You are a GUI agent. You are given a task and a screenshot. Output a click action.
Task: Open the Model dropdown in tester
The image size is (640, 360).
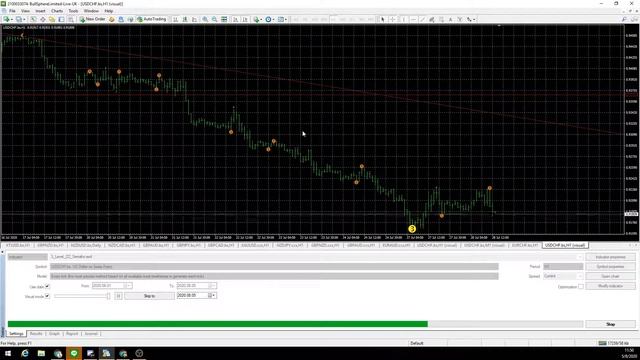tap(274, 276)
